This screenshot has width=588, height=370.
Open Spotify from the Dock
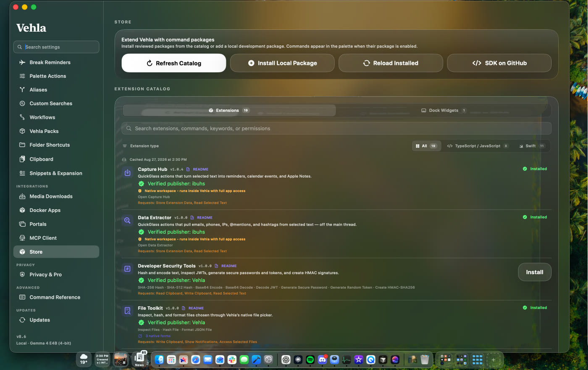pyautogui.click(x=310, y=359)
